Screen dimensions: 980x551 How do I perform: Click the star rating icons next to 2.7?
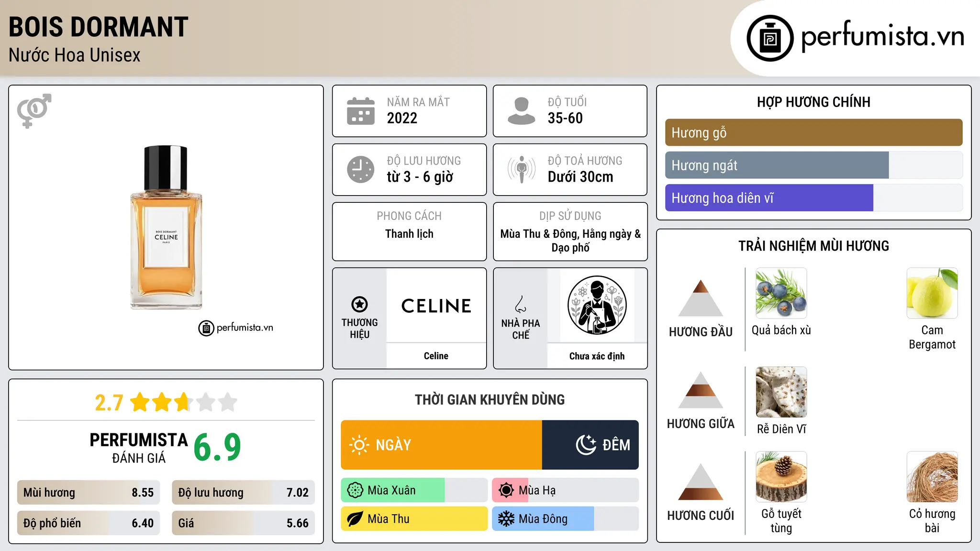click(183, 402)
